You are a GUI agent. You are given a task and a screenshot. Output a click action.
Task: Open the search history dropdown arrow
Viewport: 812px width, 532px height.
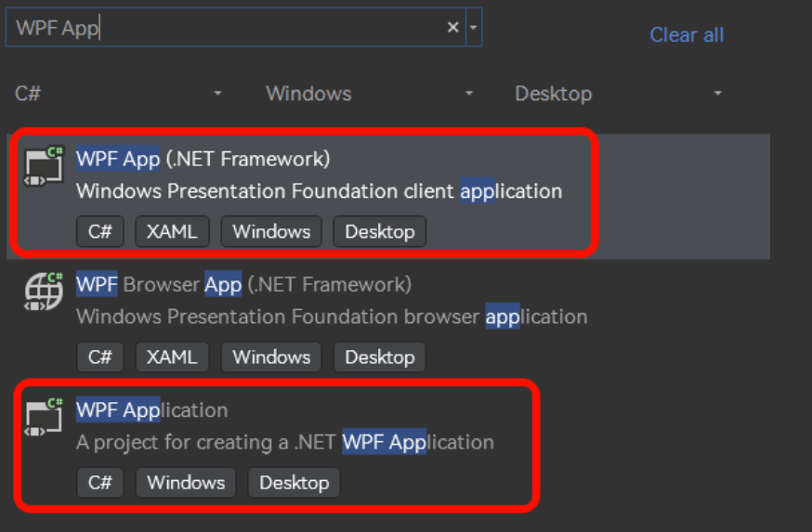pos(473,27)
